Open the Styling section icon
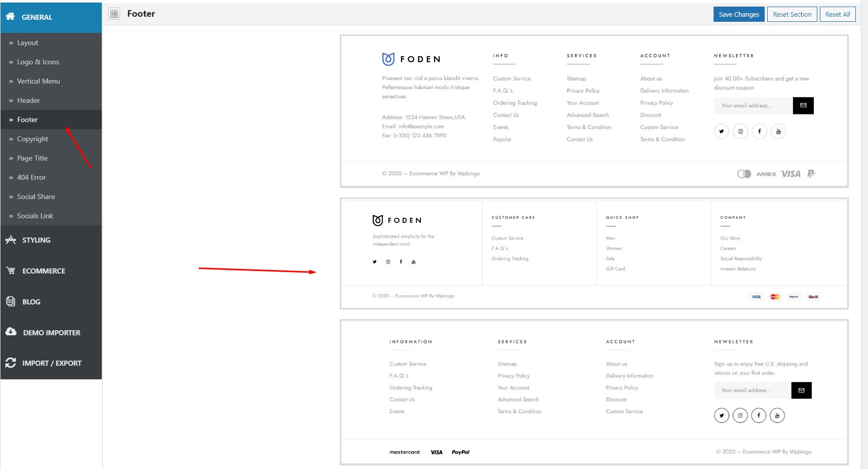Image resolution: width=868 pixels, height=469 pixels. (x=11, y=240)
